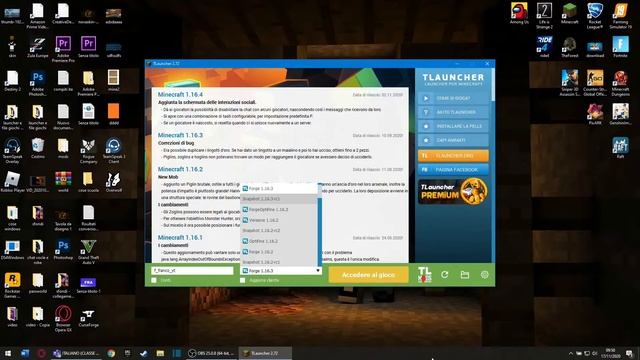Screen dimensions: 640x360
Task: Open Counter-Strike Global Offensive shortcut
Action: tap(595, 83)
